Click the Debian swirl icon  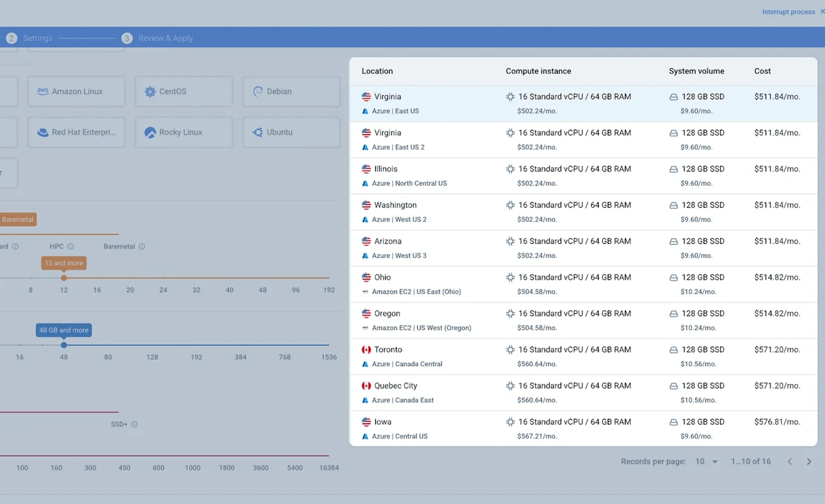click(258, 91)
